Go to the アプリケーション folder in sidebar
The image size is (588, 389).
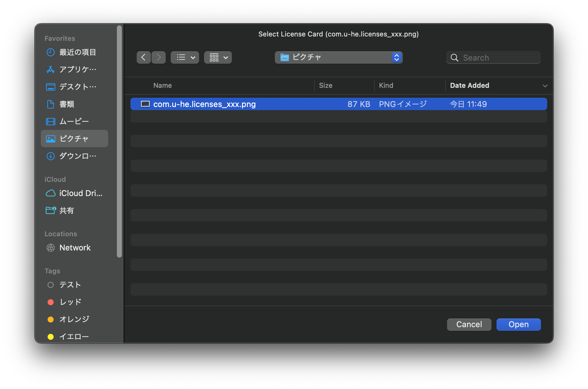[77, 70]
